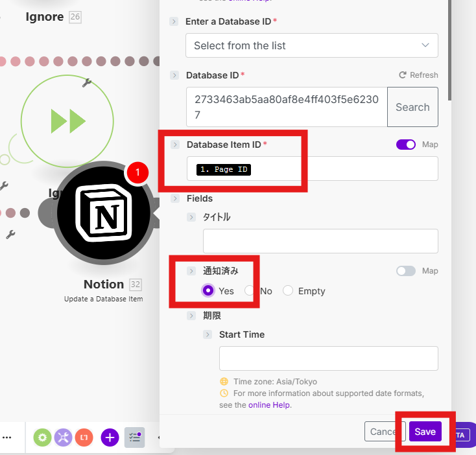Screen dimensions: 476x455
Task: Click the Notion module icon
Action: (x=104, y=212)
